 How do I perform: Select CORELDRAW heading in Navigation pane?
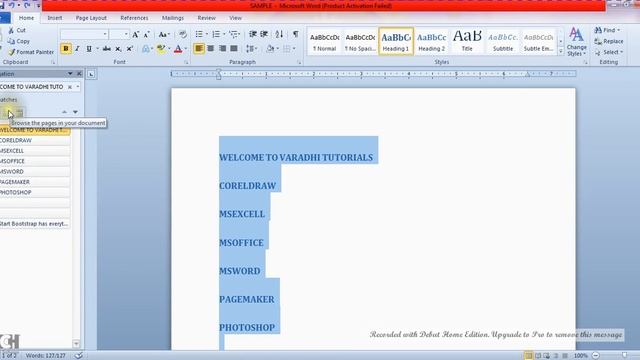click(35, 140)
